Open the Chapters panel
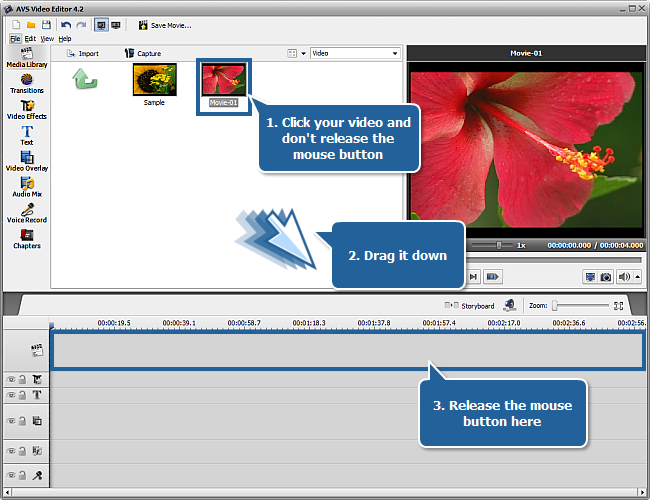This screenshot has height=500, width=650. [27, 239]
